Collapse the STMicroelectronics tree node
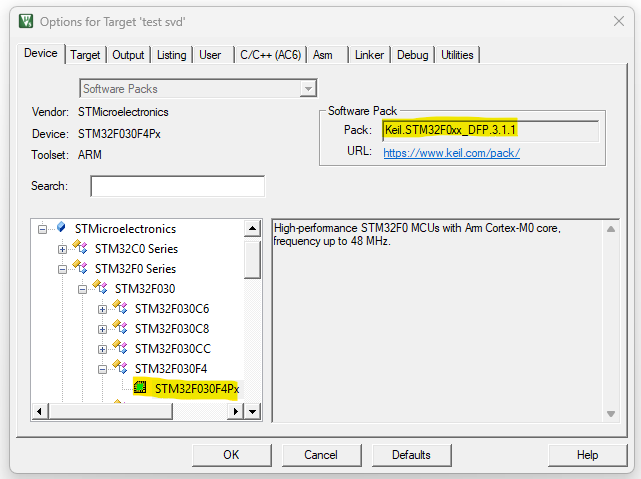The image size is (641, 479). pyautogui.click(x=42, y=229)
